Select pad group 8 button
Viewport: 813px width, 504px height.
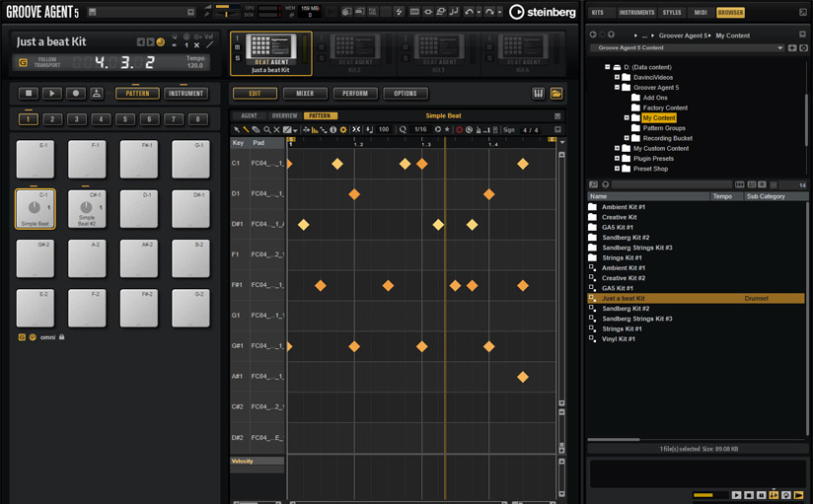197,119
